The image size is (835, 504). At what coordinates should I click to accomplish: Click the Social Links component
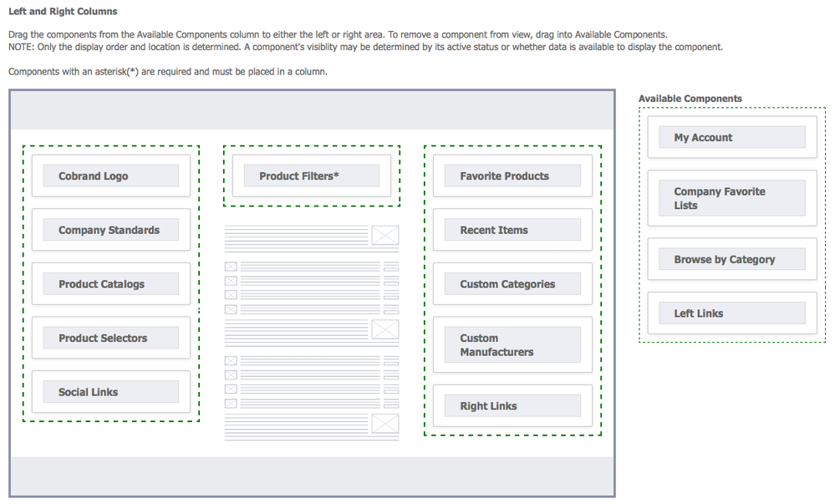click(x=110, y=392)
